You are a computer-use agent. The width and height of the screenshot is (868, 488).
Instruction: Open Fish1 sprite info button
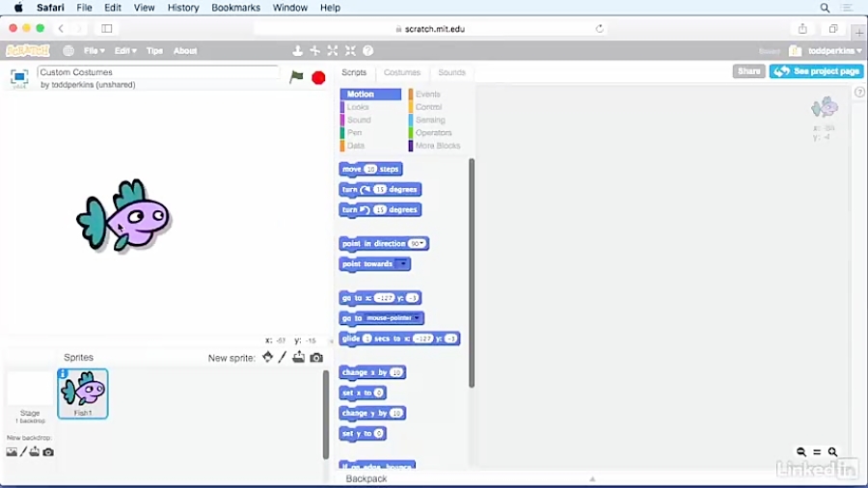[63, 374]
